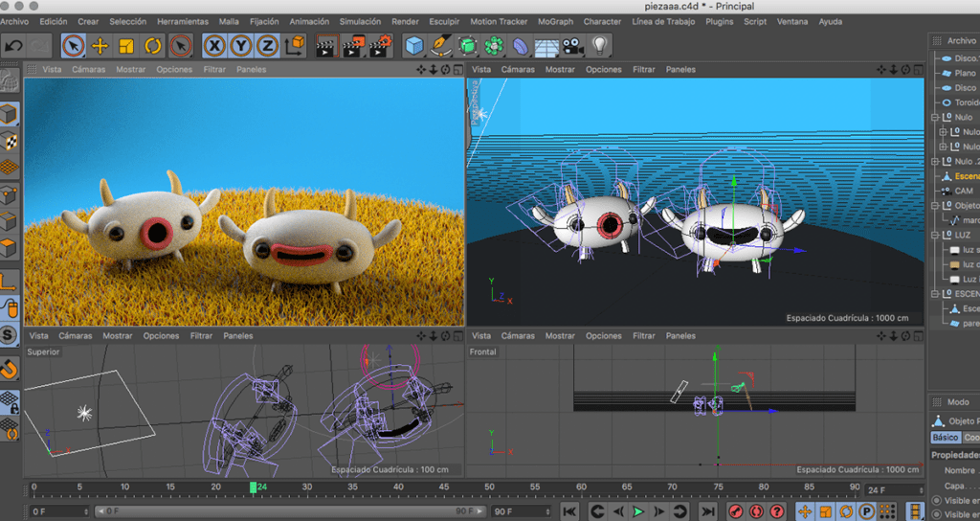Open the Archivo menu in menu bar

pos(14,21)
